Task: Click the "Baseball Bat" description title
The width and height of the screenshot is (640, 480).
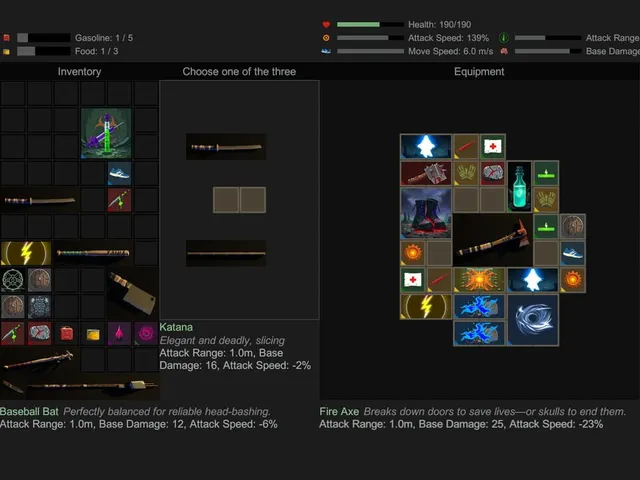Action: click(29, 411)
